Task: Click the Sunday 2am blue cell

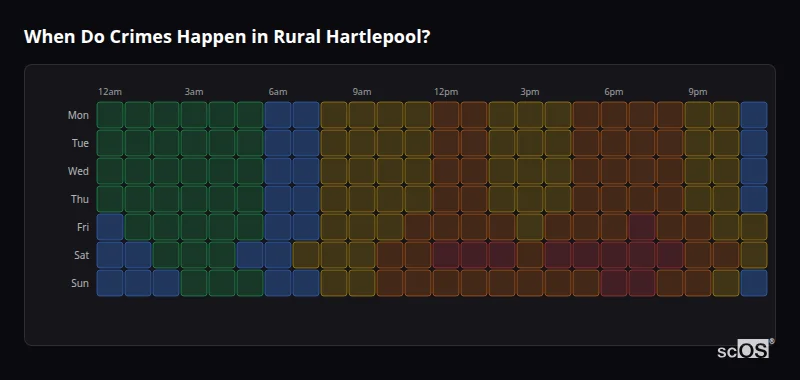Action: (x=166, y=283)
